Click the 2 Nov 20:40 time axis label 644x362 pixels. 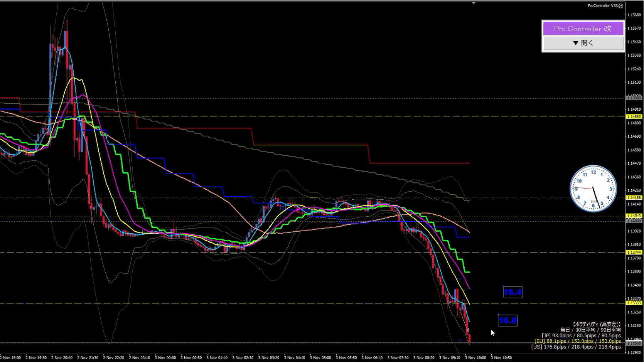coord(62,358)
